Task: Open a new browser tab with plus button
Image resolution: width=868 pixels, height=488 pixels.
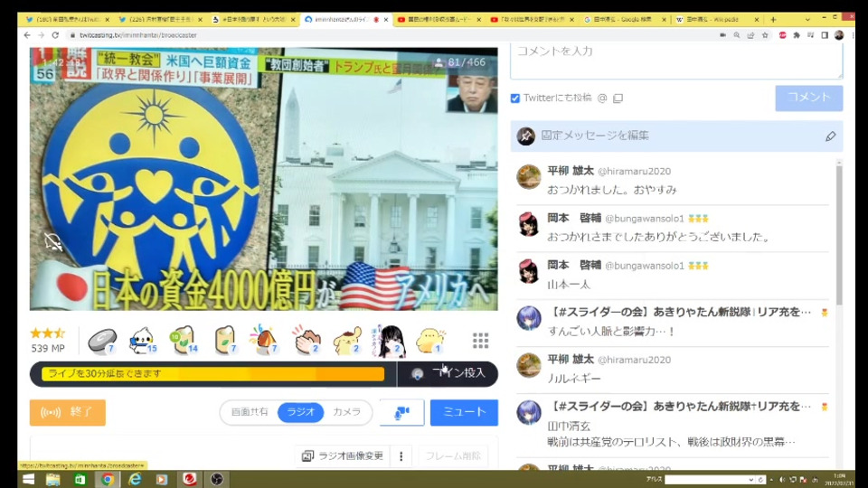Action: (x=773, y=19)
